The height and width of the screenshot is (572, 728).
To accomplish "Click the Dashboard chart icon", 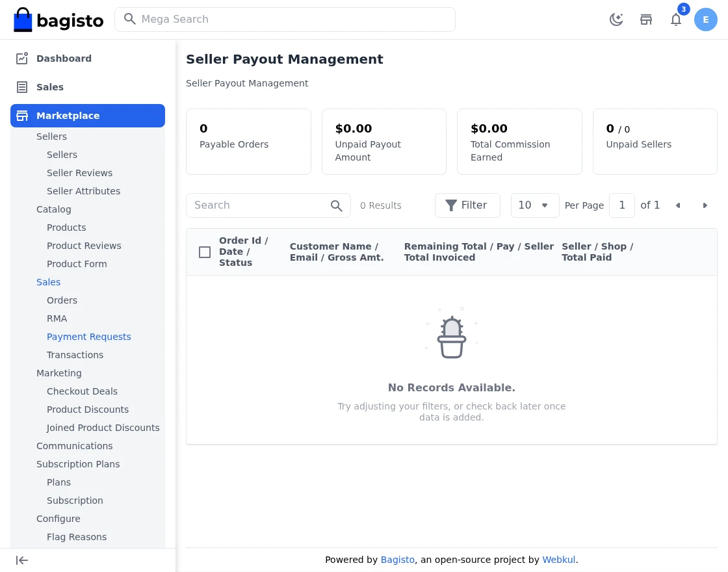I will pyautogui.click(x=22, y=58).
